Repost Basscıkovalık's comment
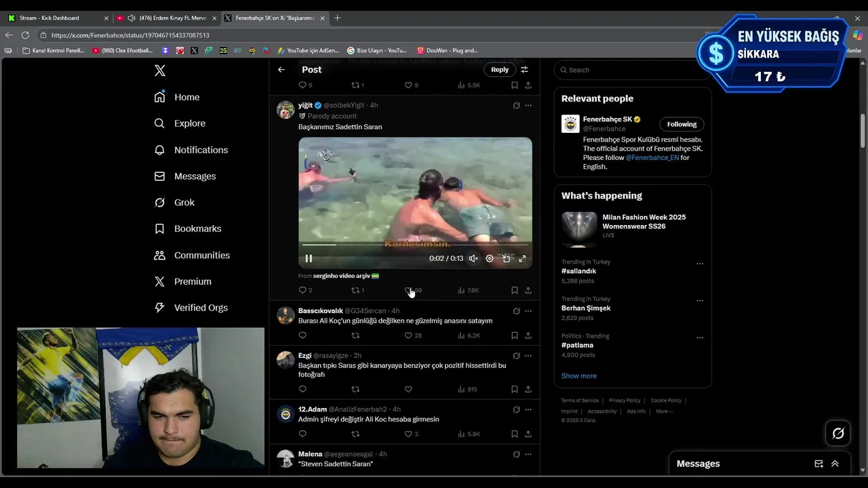This screenshot has height=488, width=868. click(355, 335)
